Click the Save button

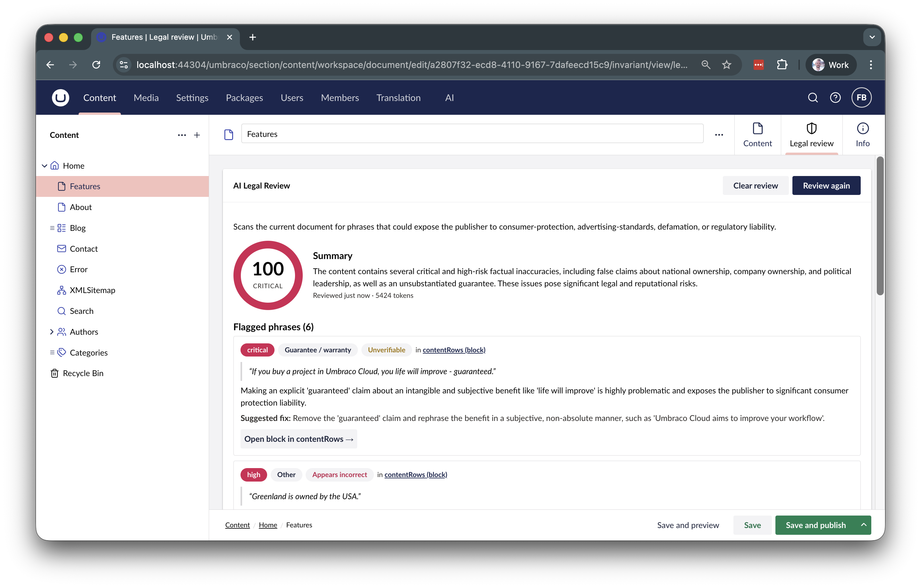click(752, 525)
